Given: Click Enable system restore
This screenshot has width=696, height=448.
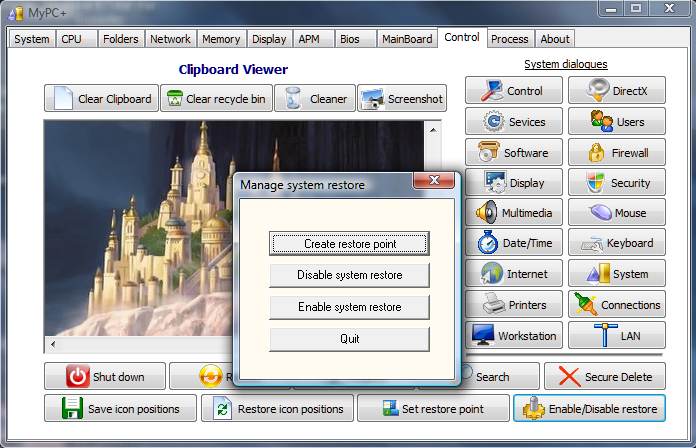Looking at the screenshot, I should point(349,307).
